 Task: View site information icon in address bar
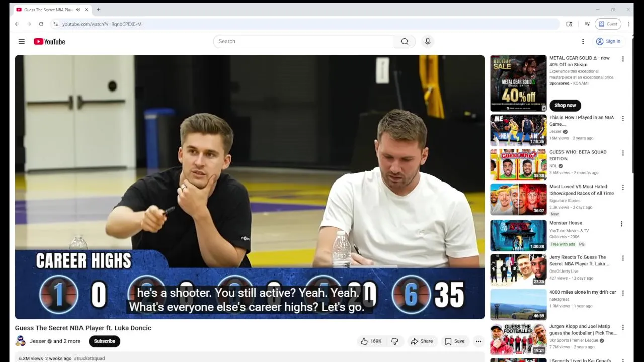(56, 24)
